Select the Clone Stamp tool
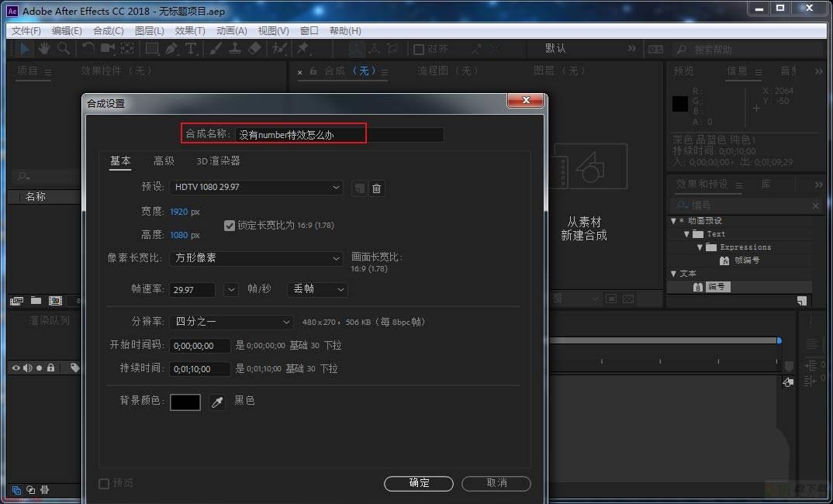833x504 pixels. [x=235, y=49]
